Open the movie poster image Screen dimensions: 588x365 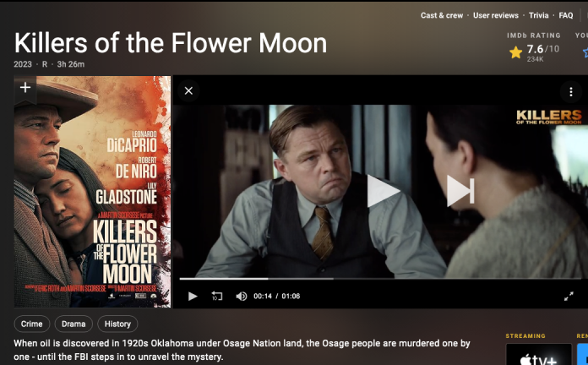[x=92, y=192]
